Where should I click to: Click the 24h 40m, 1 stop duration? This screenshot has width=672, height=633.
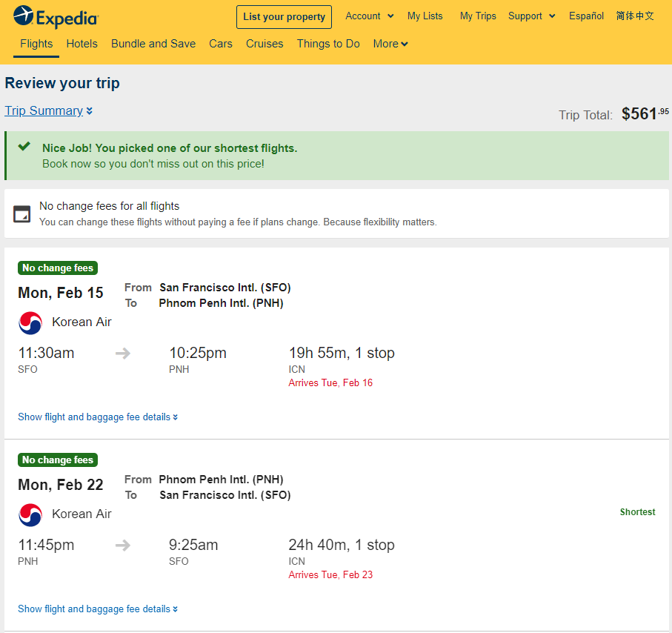click(x=342, y=545)
